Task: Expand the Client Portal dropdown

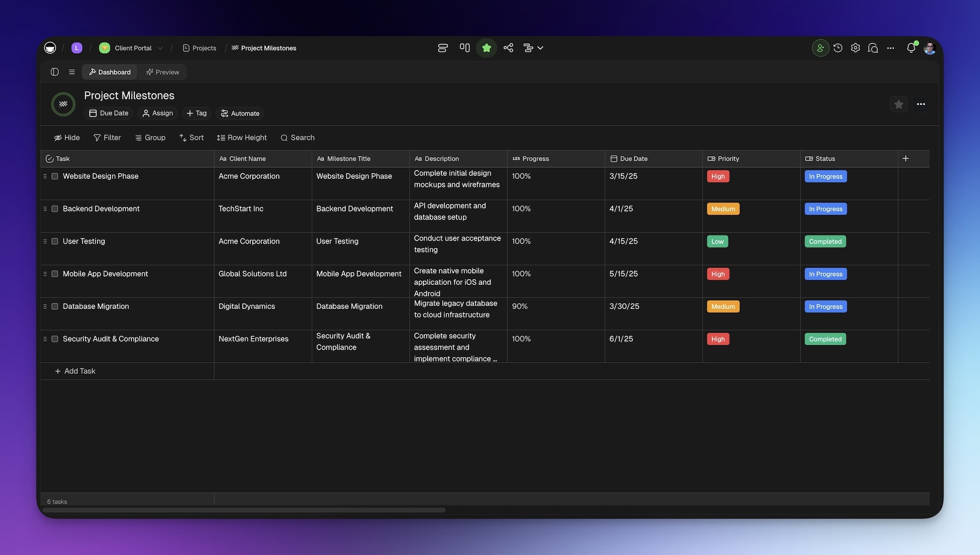Action: click(160, 48)
